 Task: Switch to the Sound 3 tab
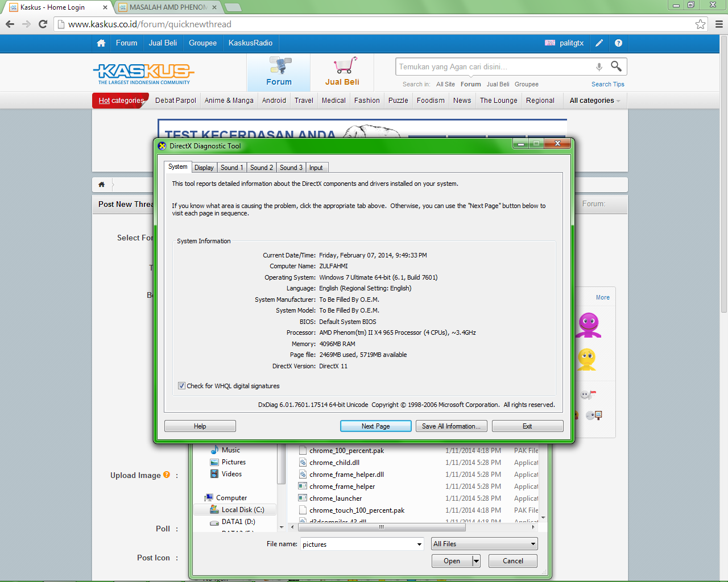(291, 168)
